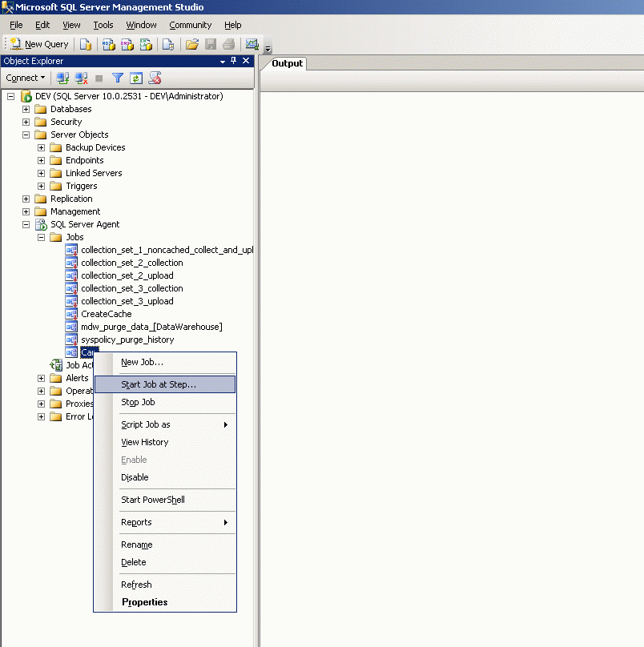Open Object Explorer window position dropdown arrow
The image size is (644, 647).
point(223,62)
